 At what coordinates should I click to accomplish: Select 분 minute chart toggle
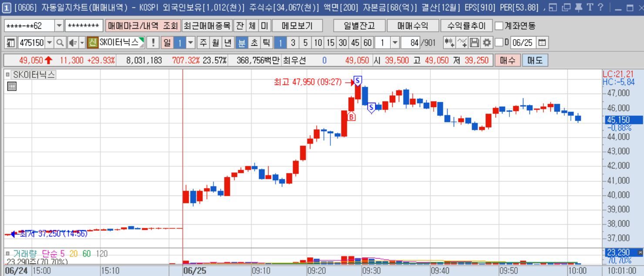241,43
